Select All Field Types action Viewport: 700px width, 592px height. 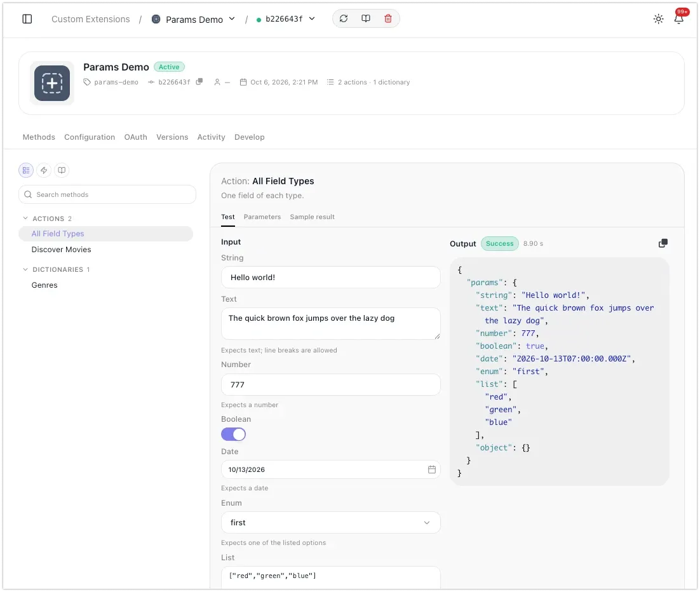[x=106, y=234]
